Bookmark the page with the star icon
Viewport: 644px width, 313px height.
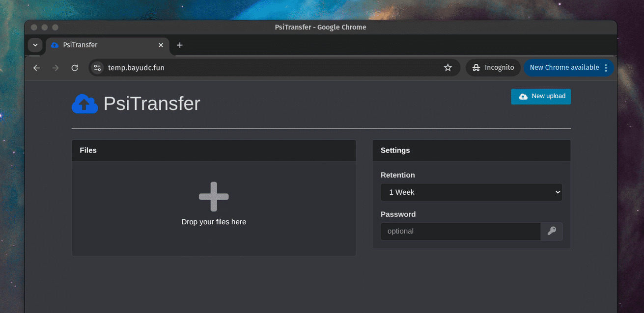[x=448, y=68]
